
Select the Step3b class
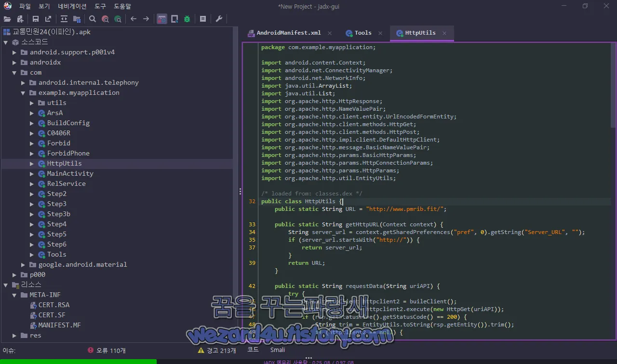point(58,214)
